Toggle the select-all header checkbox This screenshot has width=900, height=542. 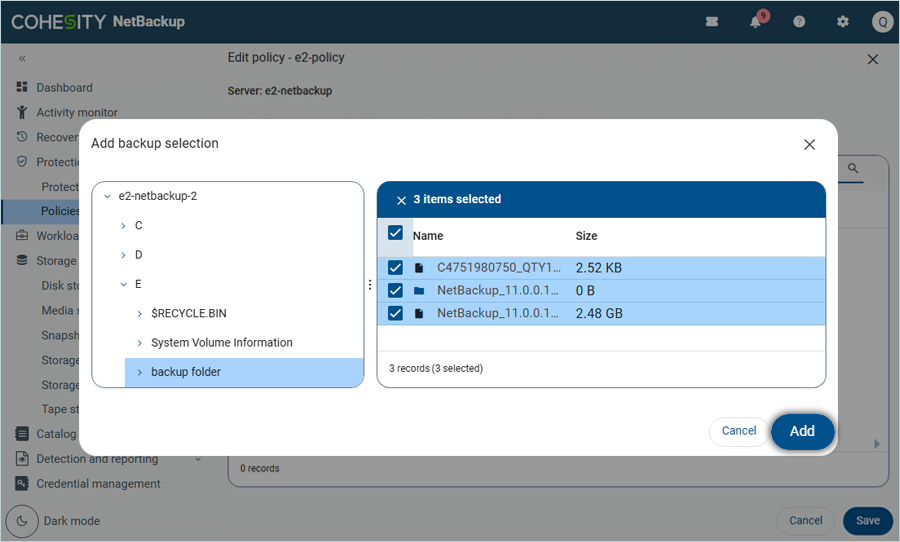[x=395, y=233]
